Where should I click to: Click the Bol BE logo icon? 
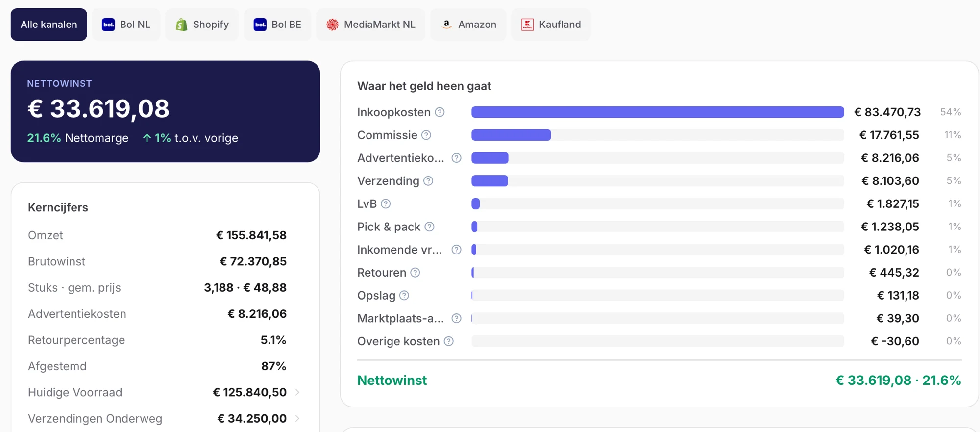tap(260, 25)
